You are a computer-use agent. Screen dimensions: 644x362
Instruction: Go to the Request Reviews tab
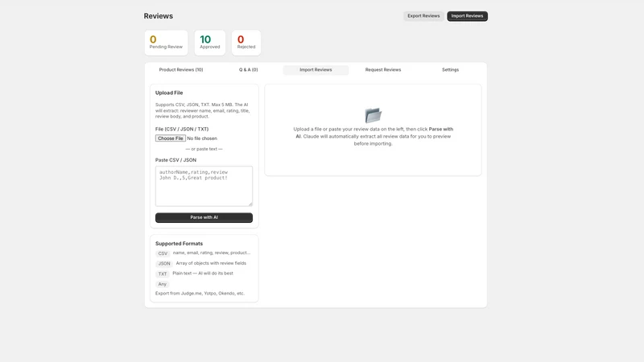point(383,70)
